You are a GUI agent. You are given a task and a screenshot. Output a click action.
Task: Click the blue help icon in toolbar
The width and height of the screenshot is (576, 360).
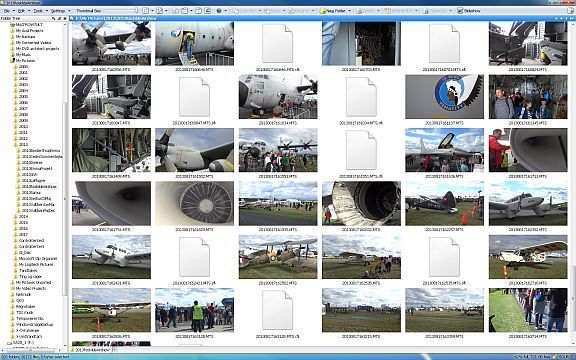(x=219, y=11)
